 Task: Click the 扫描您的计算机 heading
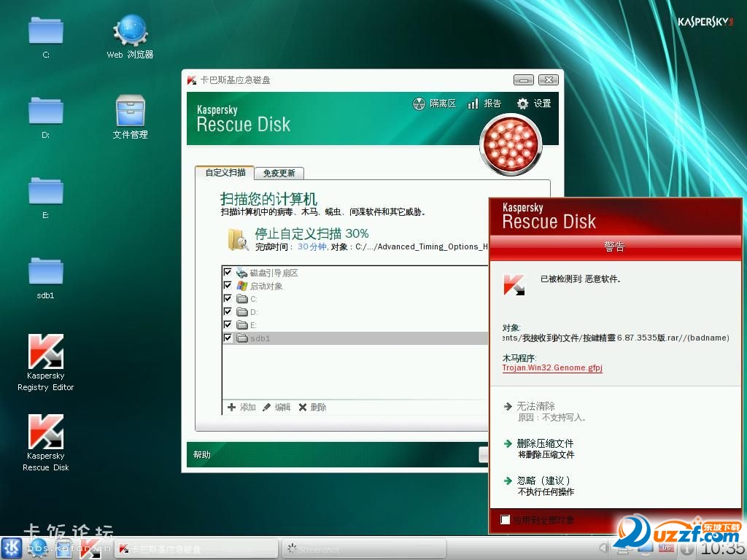[268, 198]
